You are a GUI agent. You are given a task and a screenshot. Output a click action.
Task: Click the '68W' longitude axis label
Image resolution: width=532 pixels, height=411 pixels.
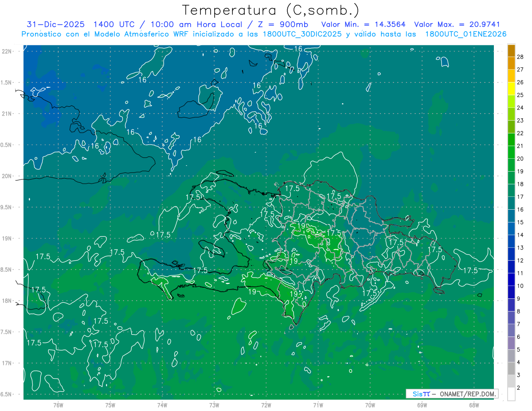[x=474, y=405]
